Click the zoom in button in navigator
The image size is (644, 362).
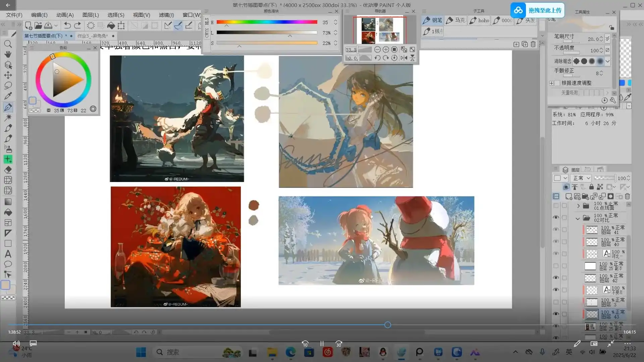(x=386, y=50)
